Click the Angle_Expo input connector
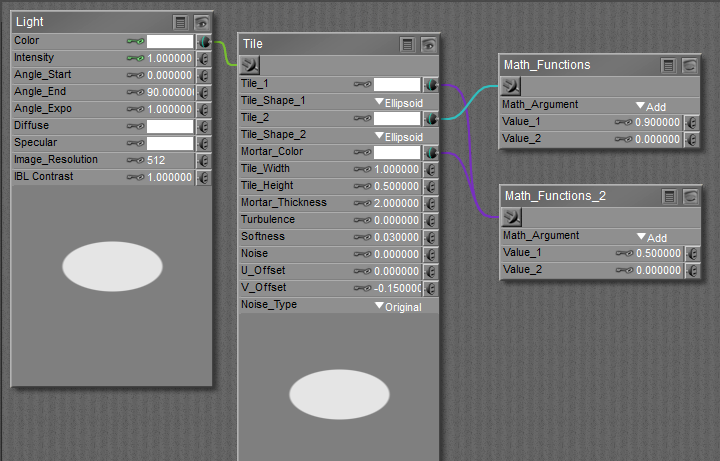 (204, 110)
